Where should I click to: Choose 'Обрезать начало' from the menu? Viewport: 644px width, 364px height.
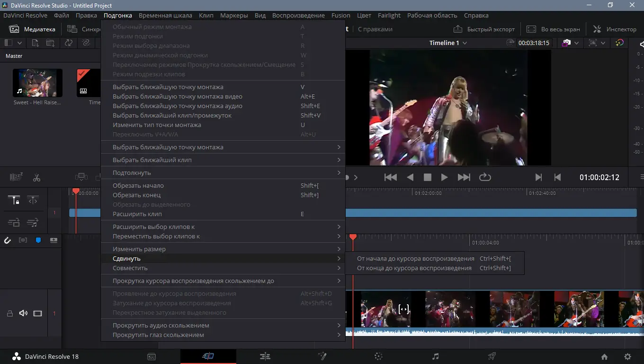point(138,185)
